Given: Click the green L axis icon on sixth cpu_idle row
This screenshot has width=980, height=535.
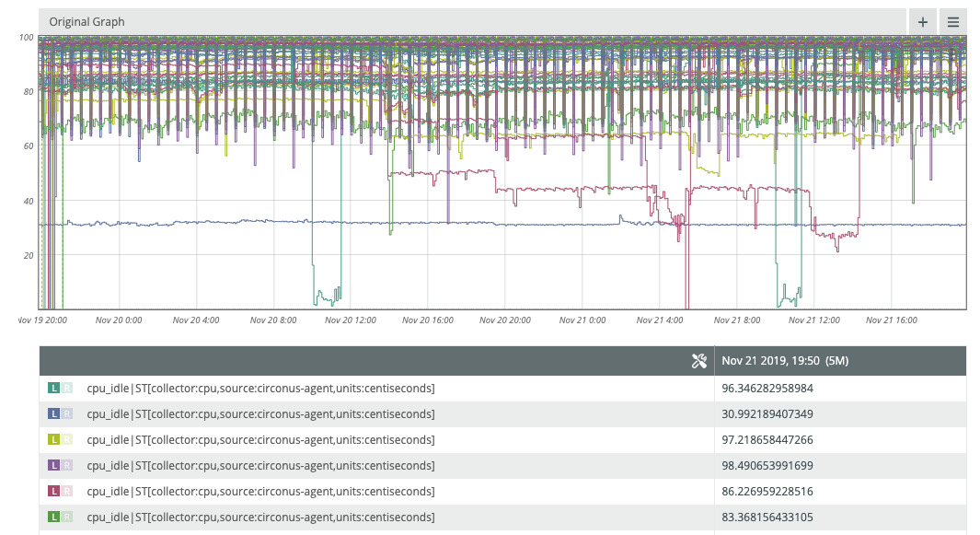Looking at the screenshot, I should coord(53,517).
